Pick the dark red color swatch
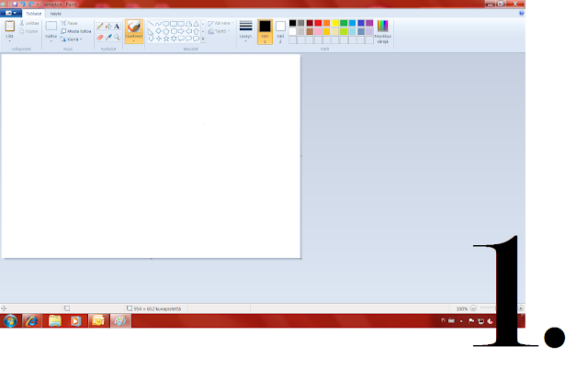The height and width of the screenshot is (380, 588). [310, 23]
